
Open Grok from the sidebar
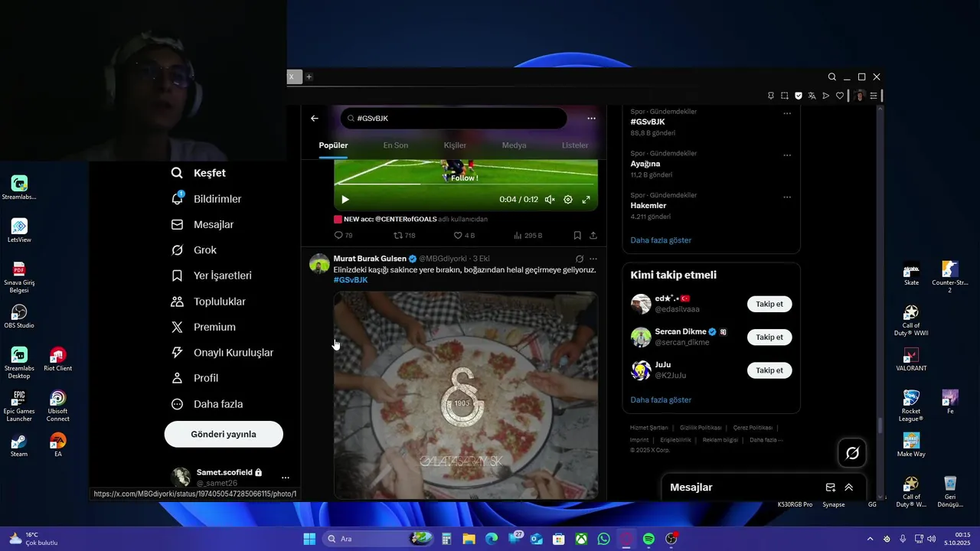point(194,250)
